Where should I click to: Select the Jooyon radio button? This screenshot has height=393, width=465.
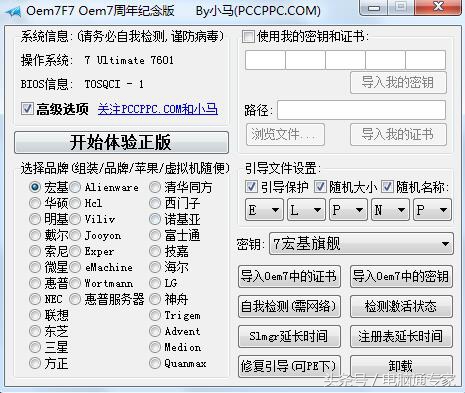(75, 235)
